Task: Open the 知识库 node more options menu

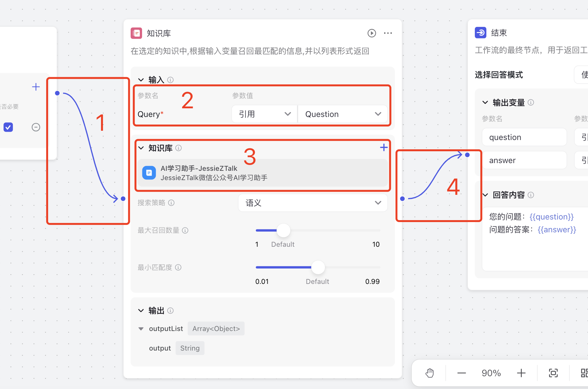Action: tap(388, 33)
